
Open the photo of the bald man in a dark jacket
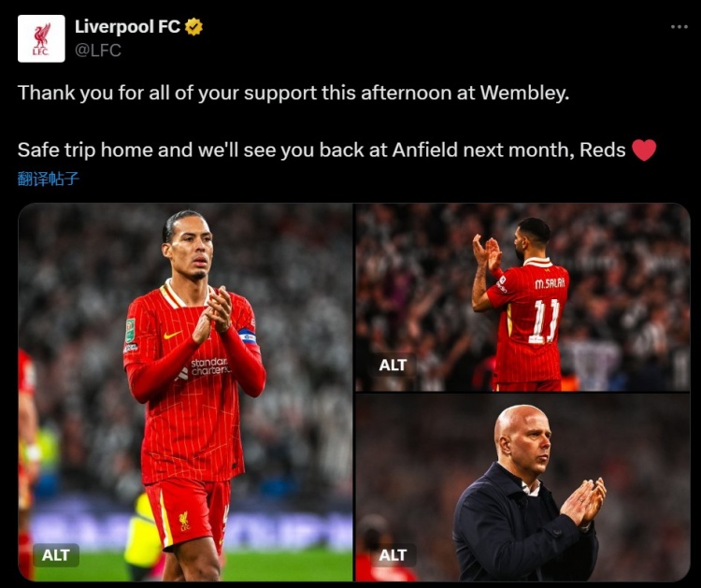click(x=522, y=487)
